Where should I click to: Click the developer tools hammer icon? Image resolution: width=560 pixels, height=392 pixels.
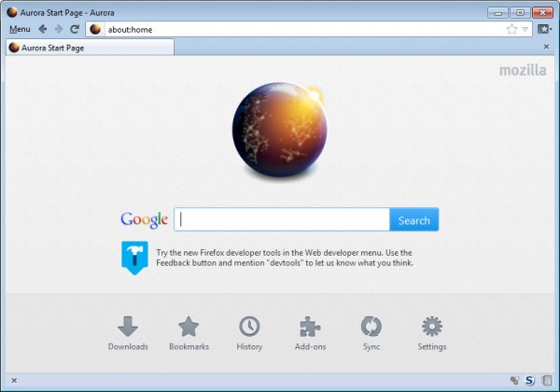tap(134, 258)
